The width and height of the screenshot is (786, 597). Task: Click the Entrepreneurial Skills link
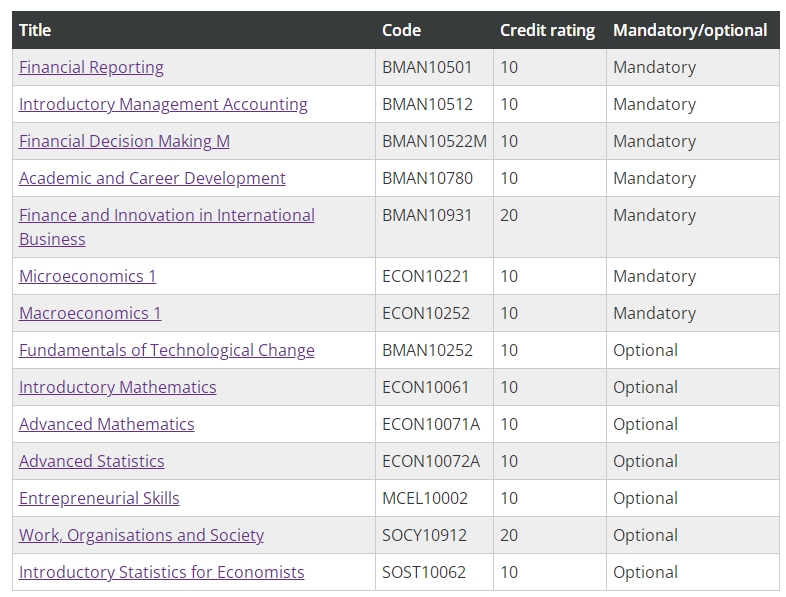(99, 498)
